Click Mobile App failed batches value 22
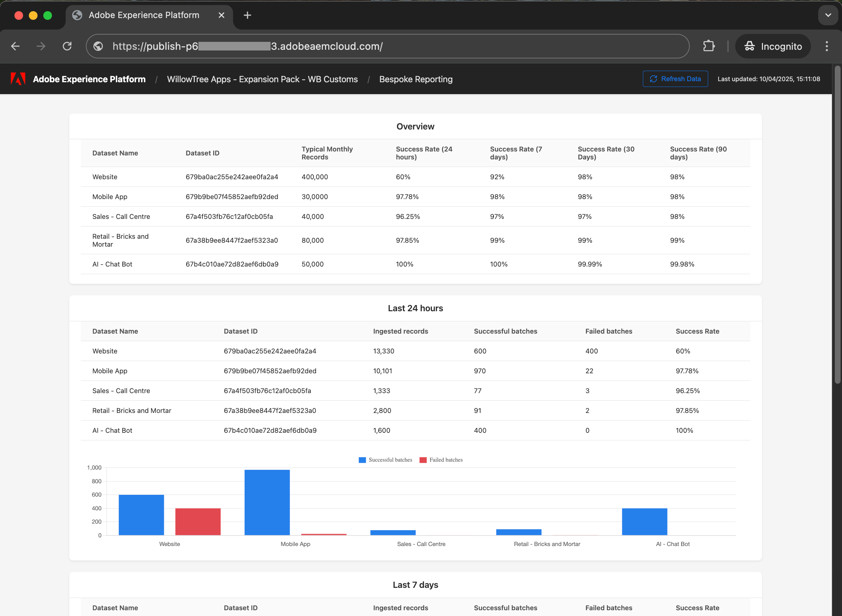The height and width of the screenshot is (616, 842). [x=589, y=371]
